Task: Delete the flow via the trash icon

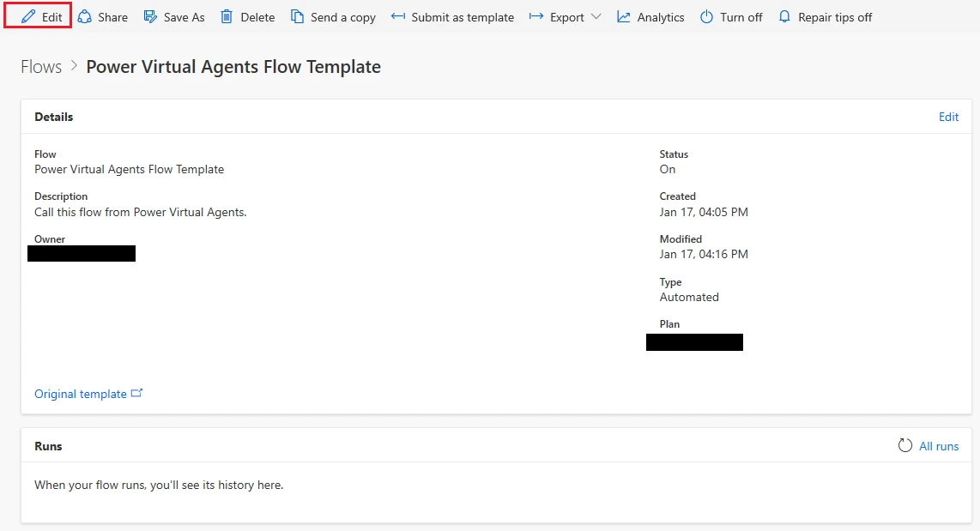Action: (226, 16)
